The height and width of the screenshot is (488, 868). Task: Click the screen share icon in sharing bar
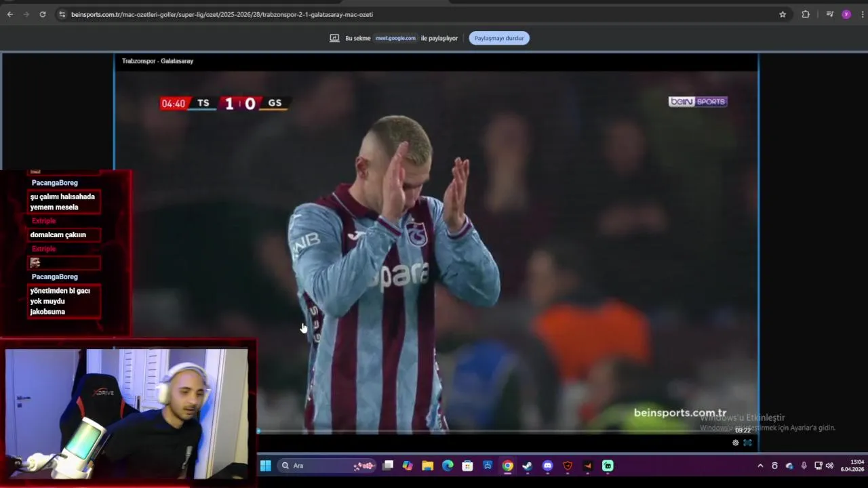(x=334, y=38)
